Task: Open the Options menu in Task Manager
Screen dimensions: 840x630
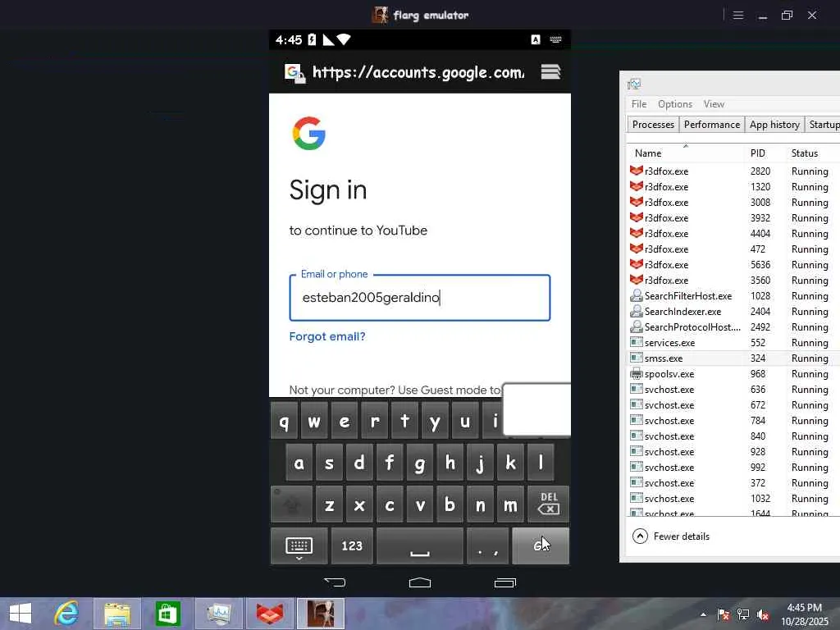Action: (x=675, y=104)
